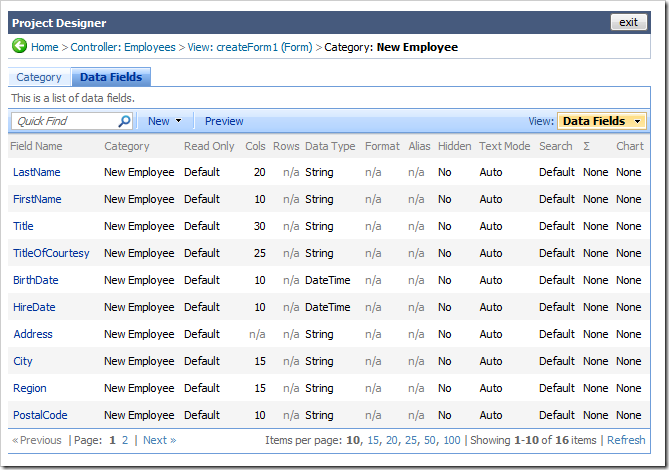Click Cols value 20 in LastName row
Image resolution: width=669 pixels, height=470 pixels.
pos(259,172)
